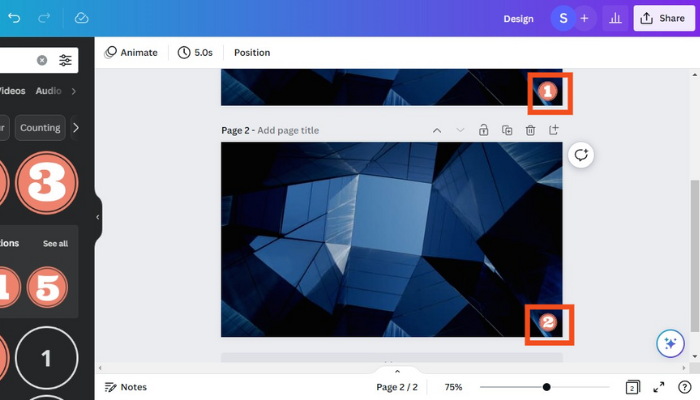Click the horizontal scroll left arrow
Screen dimensions: 700x400
click(x=100, y=368)
